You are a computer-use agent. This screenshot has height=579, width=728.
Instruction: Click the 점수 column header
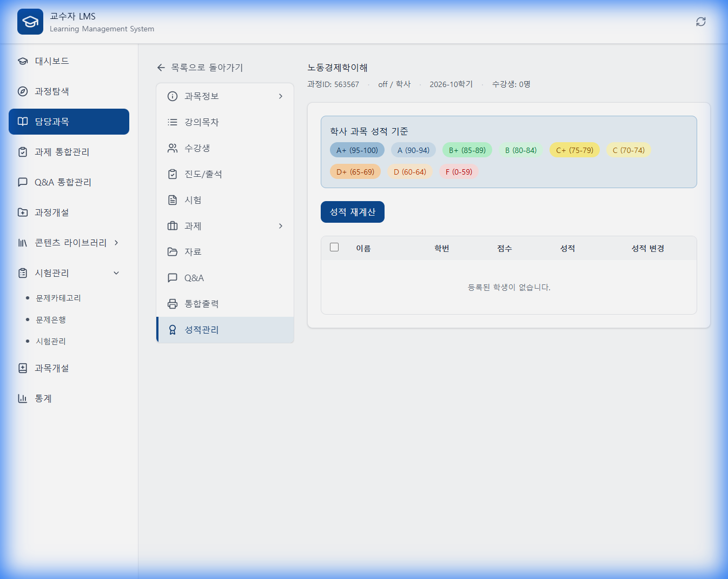[x=504, y=248]
